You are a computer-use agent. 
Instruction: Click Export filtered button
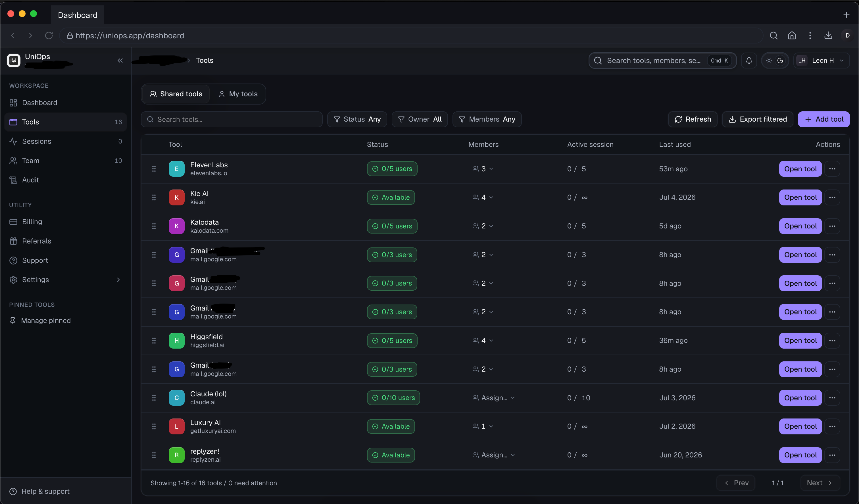tap(757, 119)
